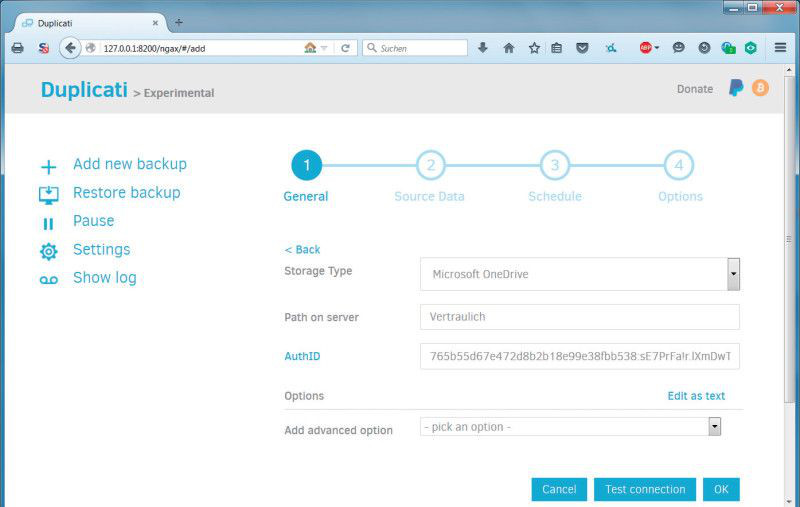Click the Test connection button
Viewport: 800px width, 507px height.
(645, 490)
